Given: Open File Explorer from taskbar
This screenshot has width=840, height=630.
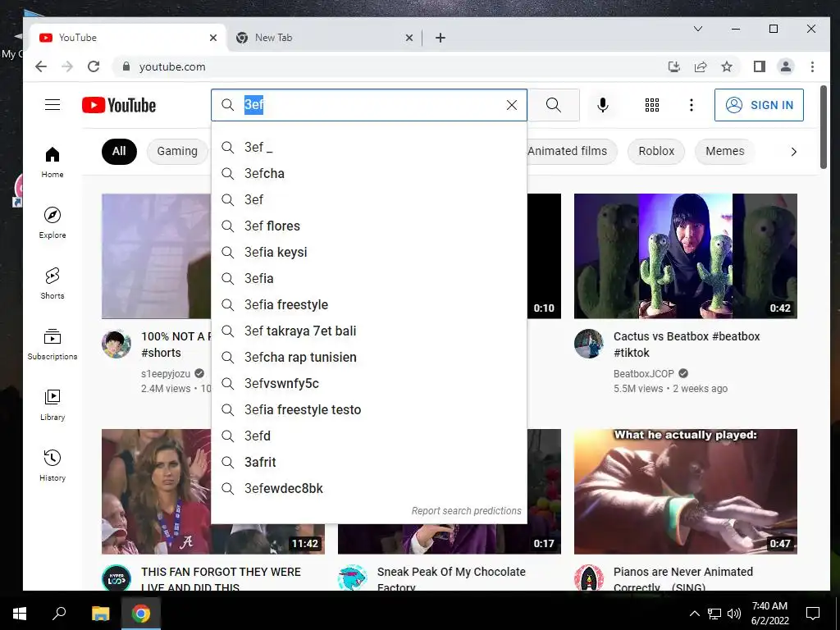Looking at the screenshot, I should 100,614.
